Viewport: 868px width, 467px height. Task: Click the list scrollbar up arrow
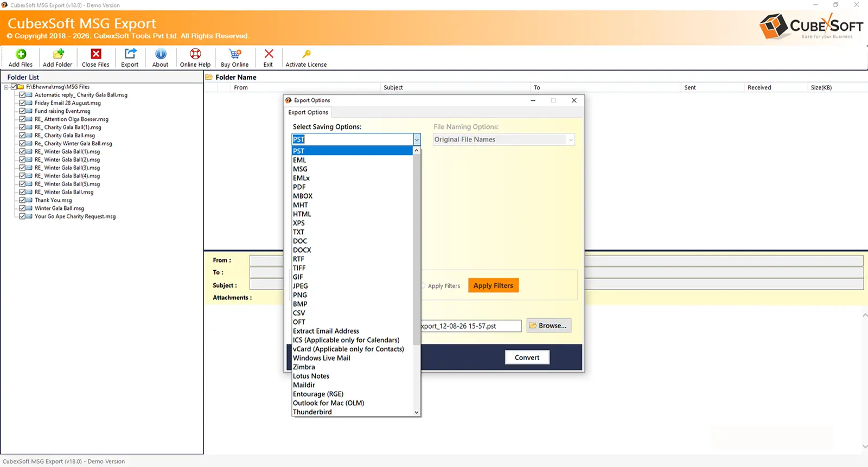tap(417, 150)
